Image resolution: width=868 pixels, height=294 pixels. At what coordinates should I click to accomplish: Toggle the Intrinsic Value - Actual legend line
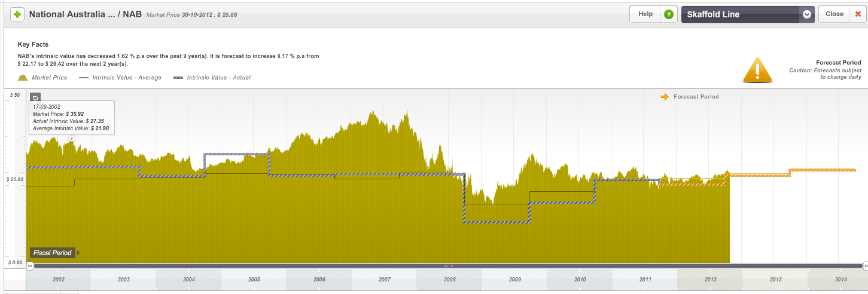pyautogui.click(x=212, y=78)
